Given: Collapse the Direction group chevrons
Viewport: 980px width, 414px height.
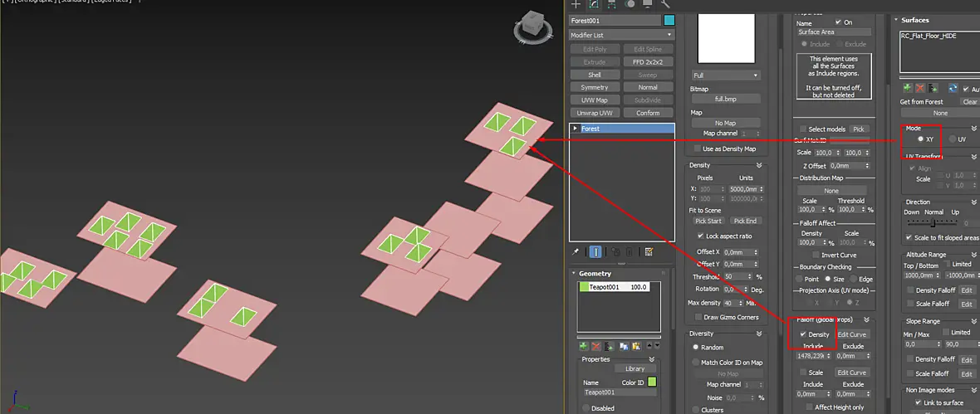Looking at the screenshot, I should pyautogui.click(x=973, y=202).
